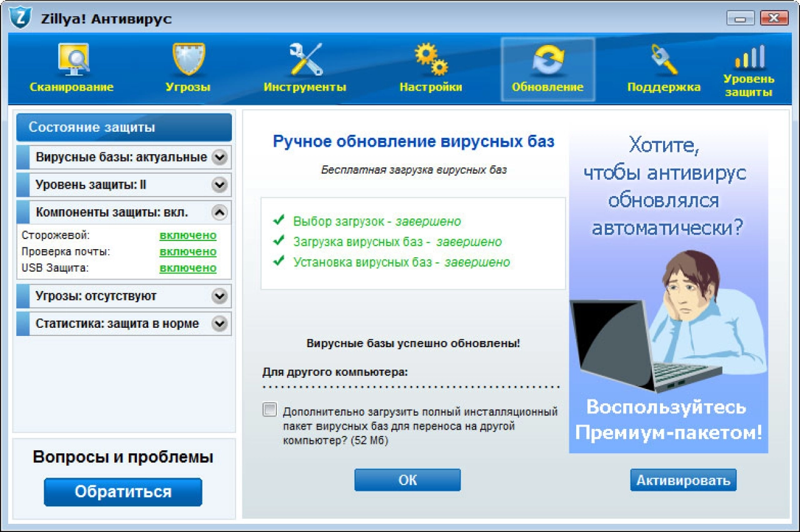
Task: Click the Обратиться button
Action: click(123, 492)
